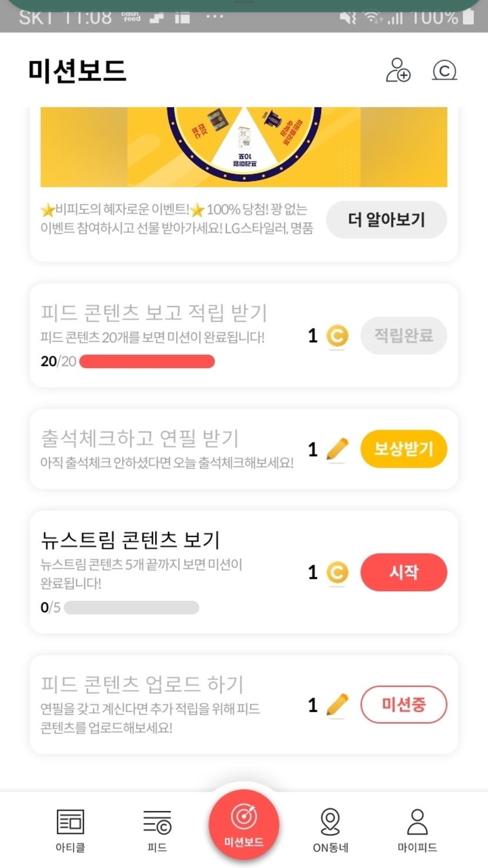Tap pencil icon in 출석체크 mission
The width and height of the screenshot is (488, 868).
click(337, 450)
